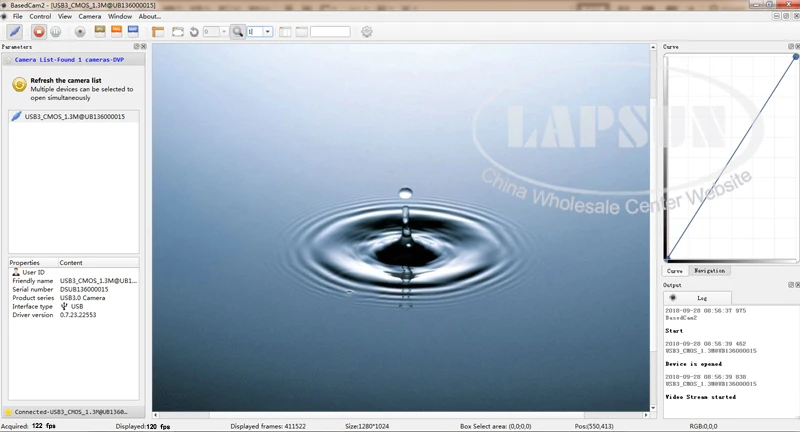
Task: Click the curve's bottom-left control point
Action: [666, 258]
